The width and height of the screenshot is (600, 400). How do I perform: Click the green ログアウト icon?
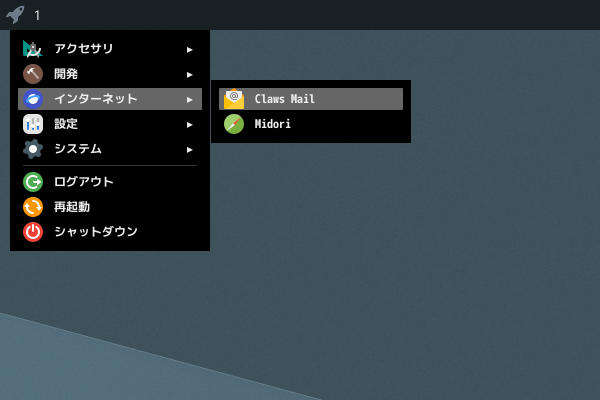tap(33, 182)
